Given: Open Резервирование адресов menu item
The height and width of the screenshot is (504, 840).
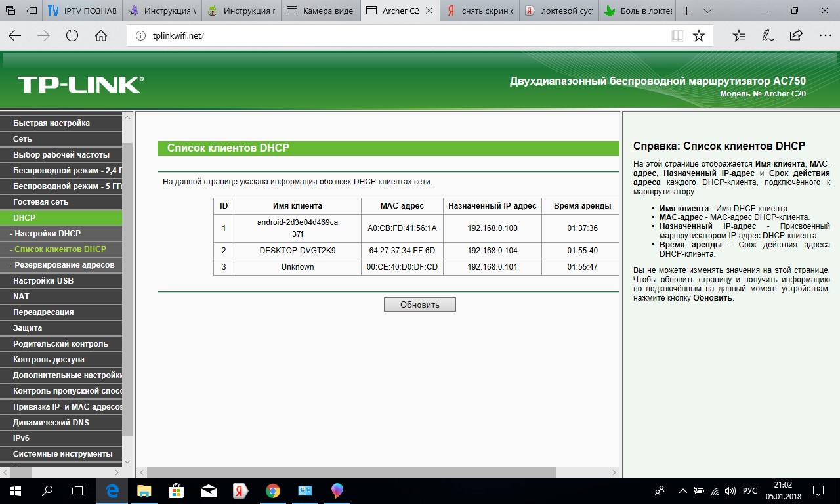Looking at the screenshot, I should pos(64,265).
